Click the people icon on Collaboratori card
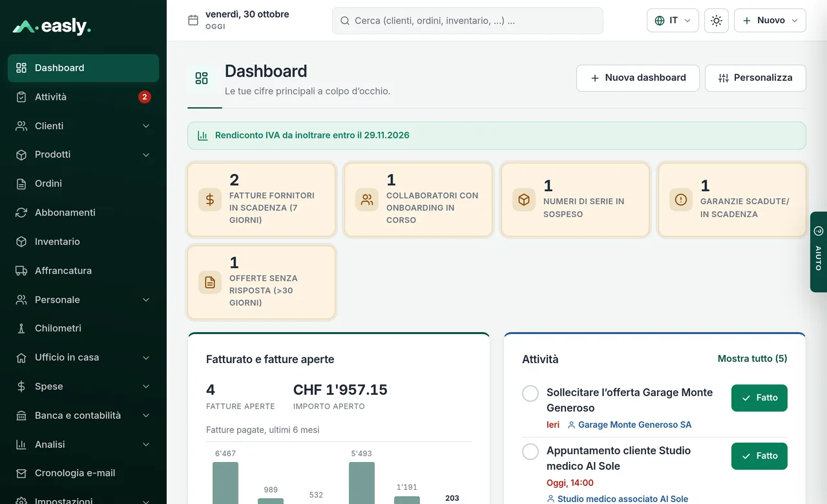The image size is (827, 504). click(367, 200)
